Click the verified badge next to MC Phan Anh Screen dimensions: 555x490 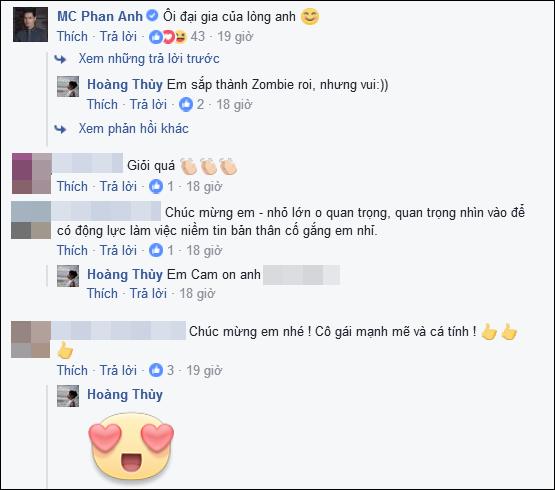(152, 16)
